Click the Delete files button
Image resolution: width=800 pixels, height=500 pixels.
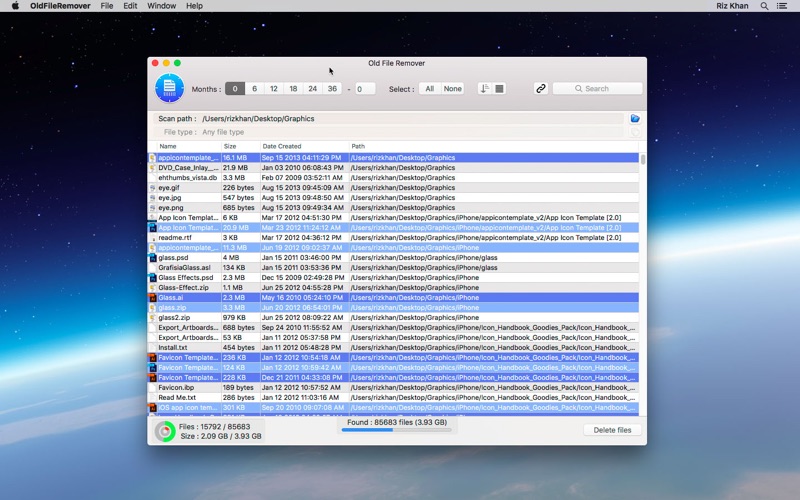[x=612, y=430]
